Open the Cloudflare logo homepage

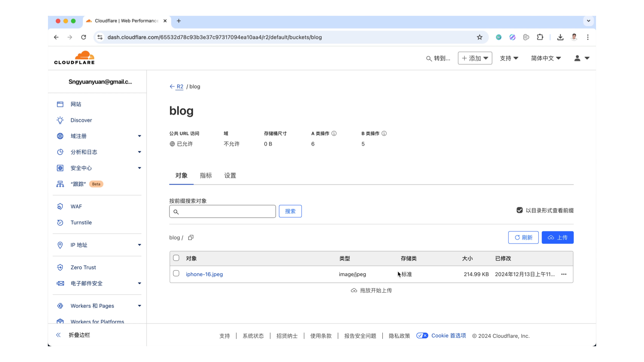point(74,57)
